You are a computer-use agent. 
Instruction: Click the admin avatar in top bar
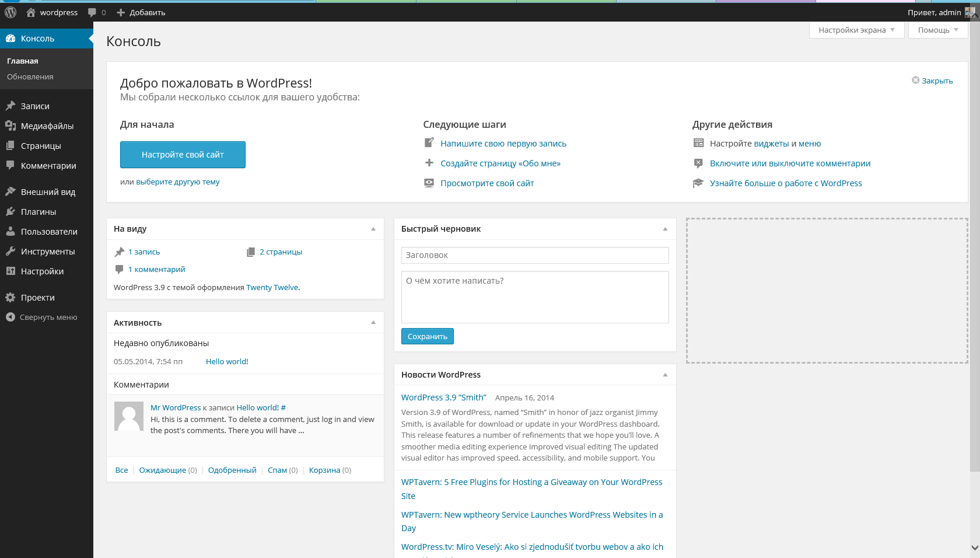[970, 12]
